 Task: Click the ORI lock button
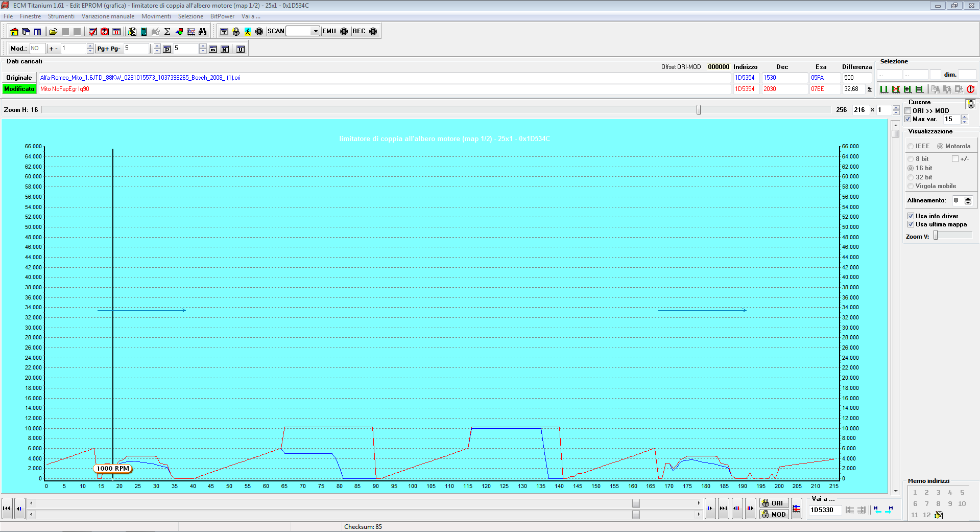(773, 503)
